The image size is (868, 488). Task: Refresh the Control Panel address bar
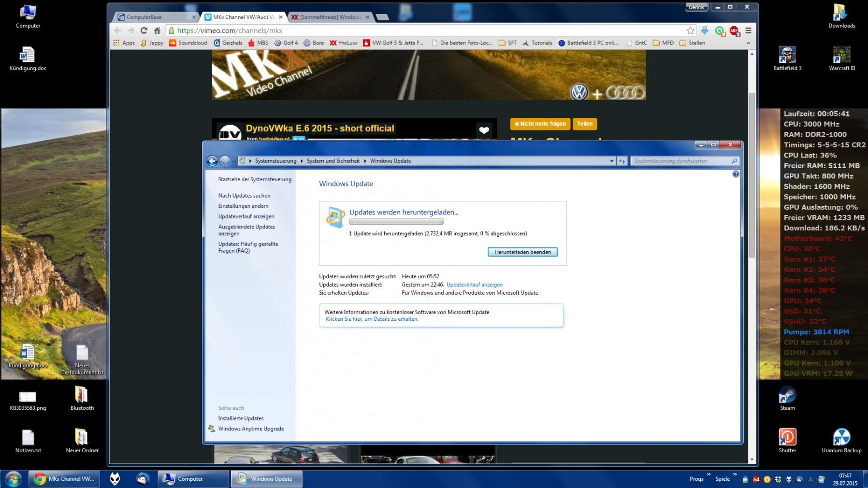click(x=622, y=161)
